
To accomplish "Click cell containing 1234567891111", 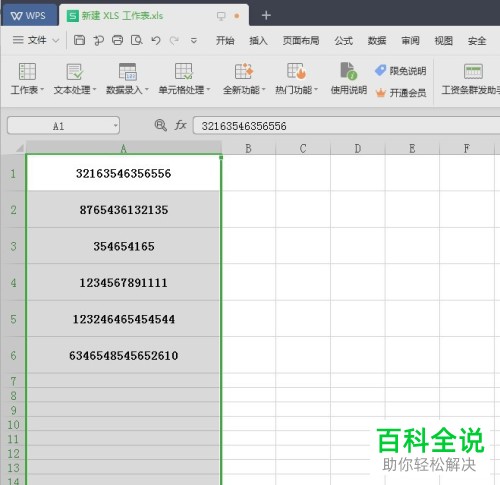I will pyautogui.click(x=124, y=283).
